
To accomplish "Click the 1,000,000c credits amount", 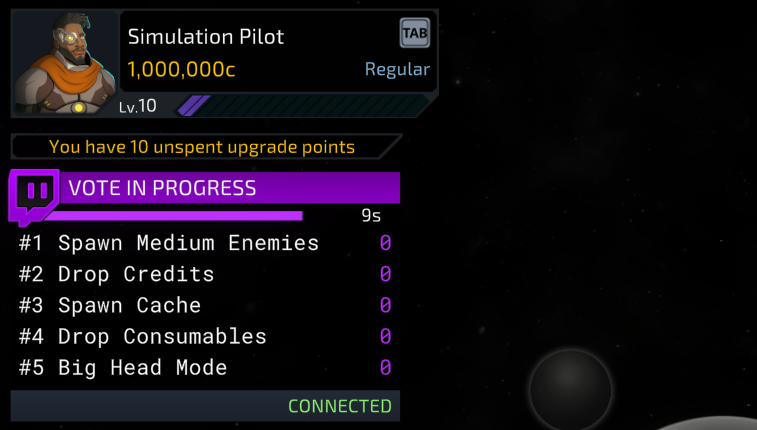I will click(x=182, y=70).
